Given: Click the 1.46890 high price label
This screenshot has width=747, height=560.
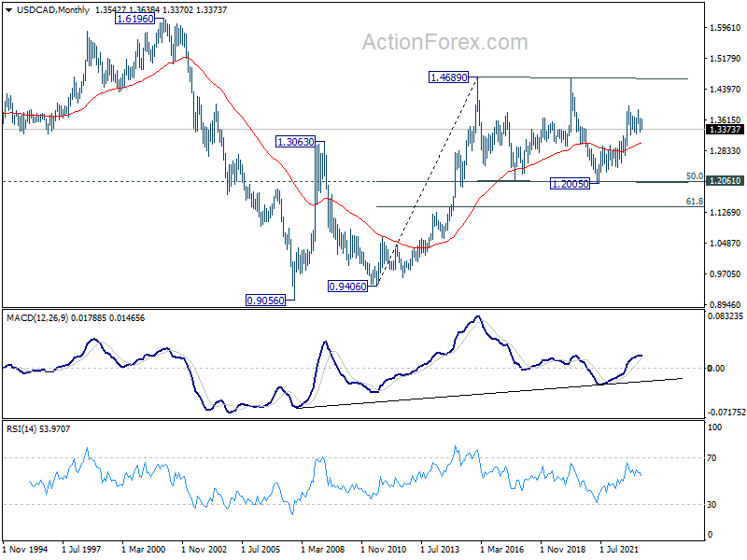Looking at the screenshot, I should [x=449, y=77].
